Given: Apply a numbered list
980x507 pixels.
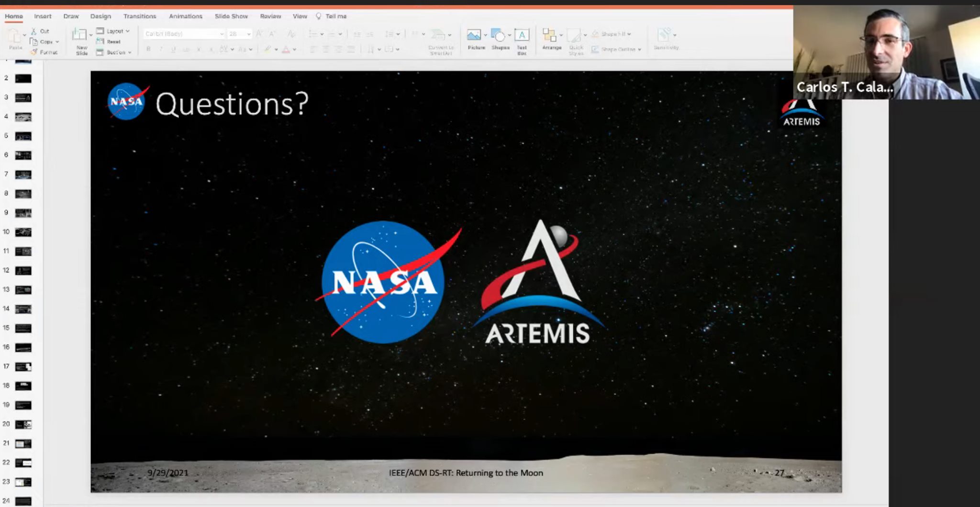Looking at the screenshot, I should [x=332, y=33].
